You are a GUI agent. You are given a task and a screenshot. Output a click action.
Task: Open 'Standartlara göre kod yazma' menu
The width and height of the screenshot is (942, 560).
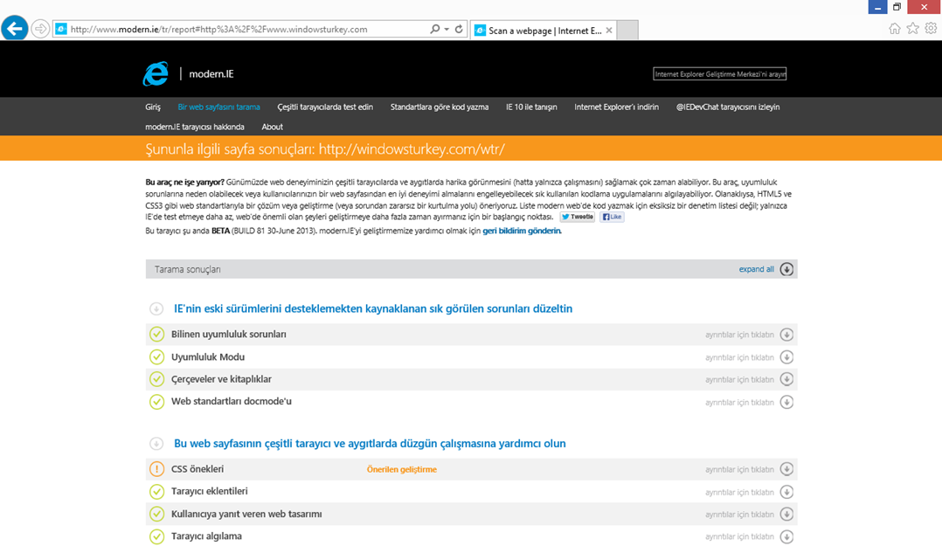(440, 107)
